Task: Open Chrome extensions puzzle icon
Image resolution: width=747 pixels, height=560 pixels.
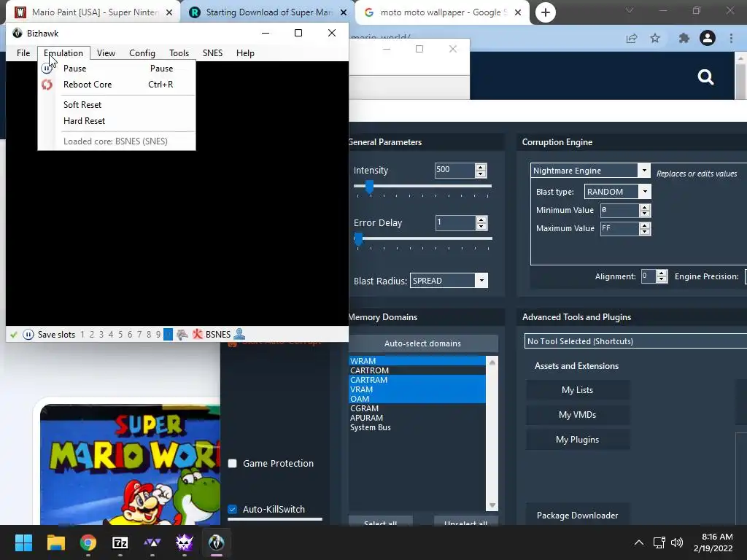Action: pos(684,38)
